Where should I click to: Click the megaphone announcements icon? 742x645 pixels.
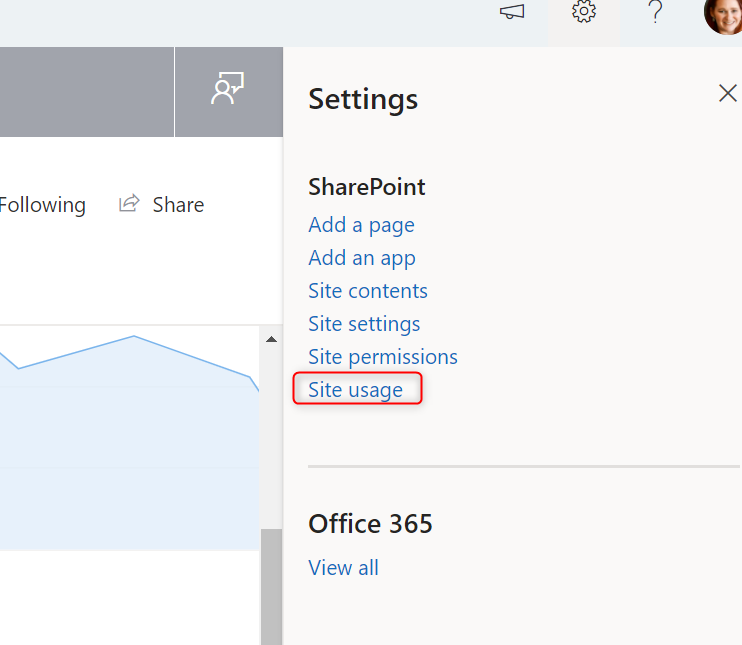pos(512,12)
